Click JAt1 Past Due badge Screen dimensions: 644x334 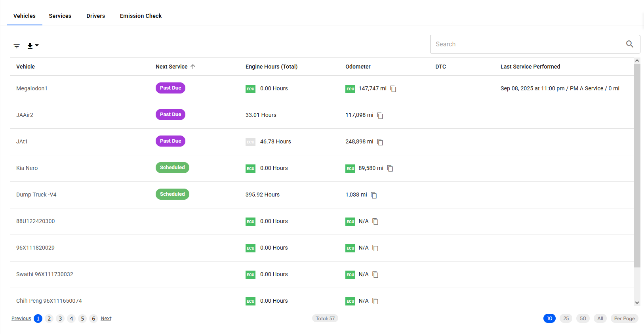tap(170, 141)
